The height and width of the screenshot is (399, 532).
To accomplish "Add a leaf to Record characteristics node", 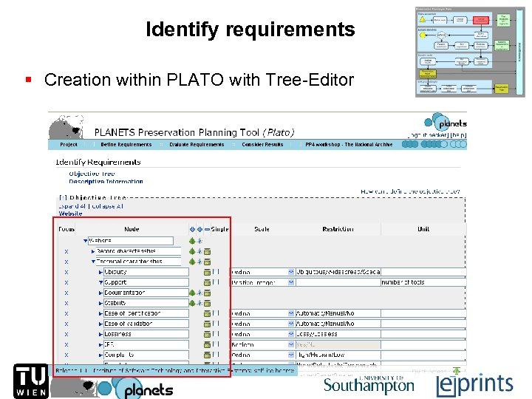I will coord(192,251).
